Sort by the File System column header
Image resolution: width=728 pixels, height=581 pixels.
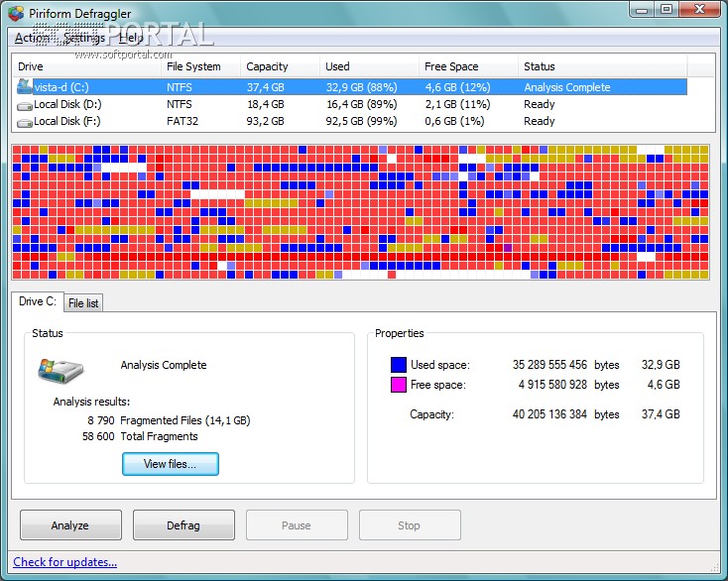pos(201,66)
